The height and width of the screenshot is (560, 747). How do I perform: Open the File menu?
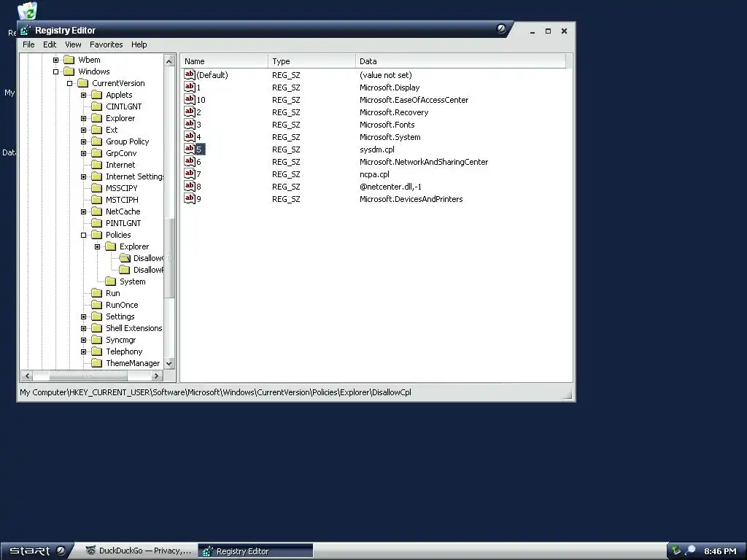point(28,44)
